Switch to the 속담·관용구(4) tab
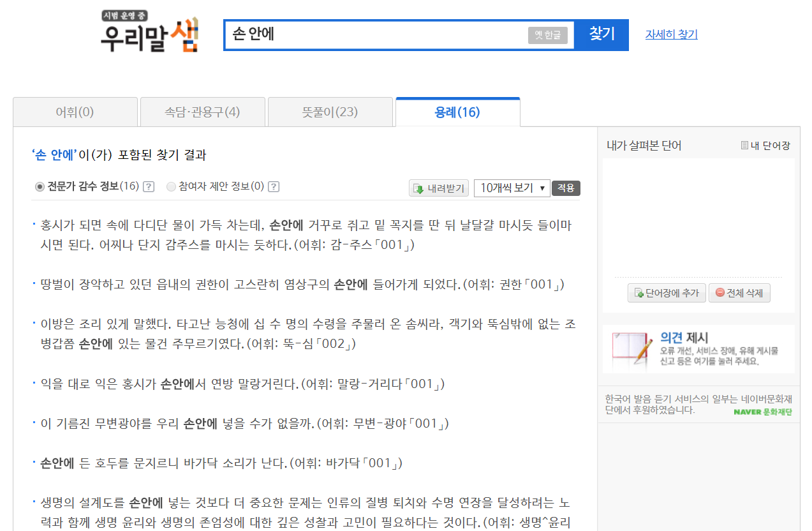This screenshot has width=812, height=531. click(x=202, y=112)
